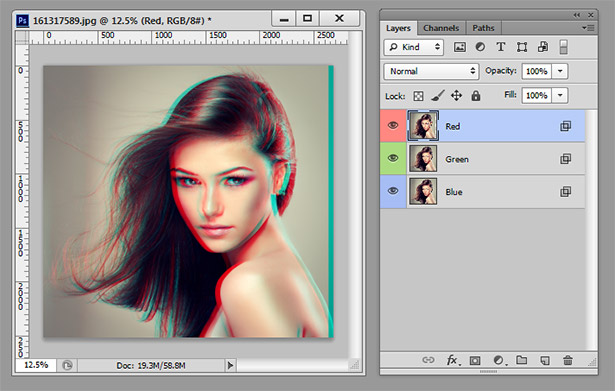
Task: Open the Normal blend mode dropdown
Action: pos(431,71)
